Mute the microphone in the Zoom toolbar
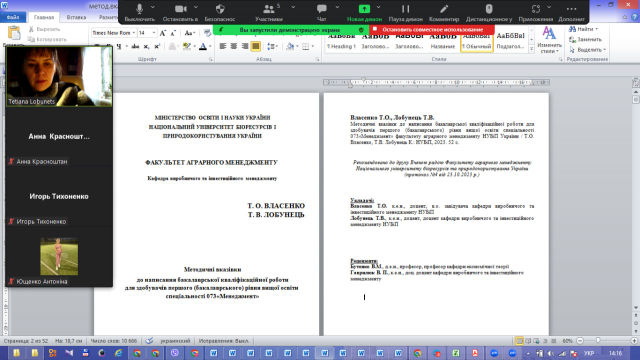 [140, 12]
